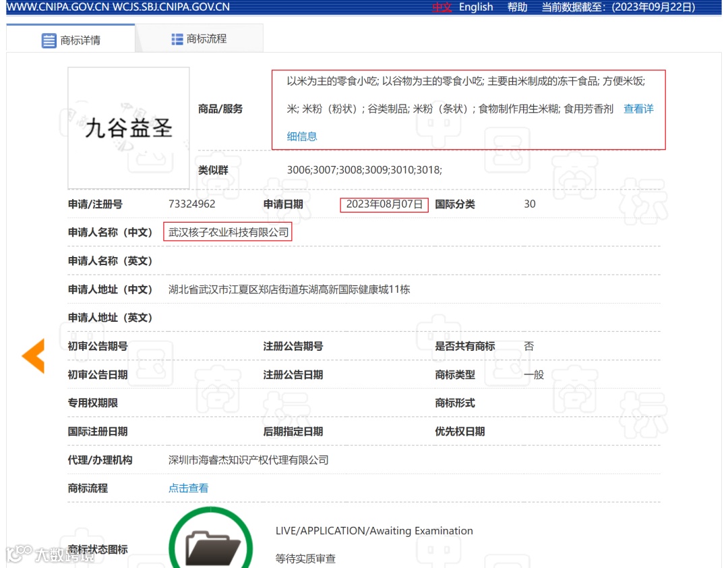Click the 注册公告日期 label
This screenshot has width=728, height=568.
coord(293,374)
